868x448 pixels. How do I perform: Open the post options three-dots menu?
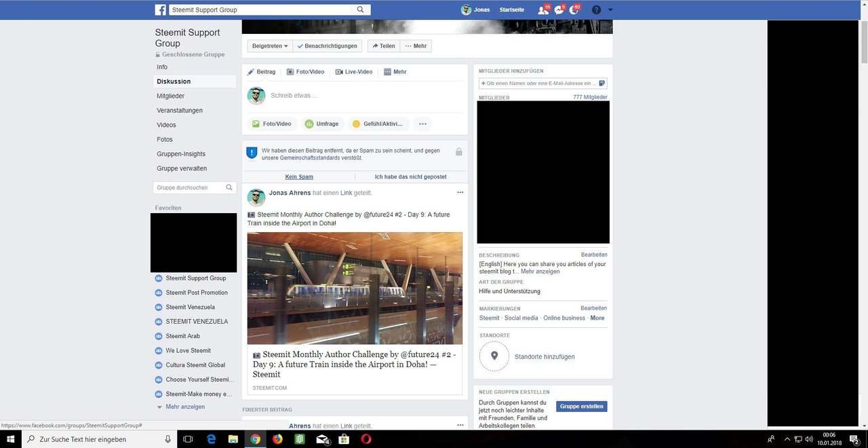coord(460,193)
